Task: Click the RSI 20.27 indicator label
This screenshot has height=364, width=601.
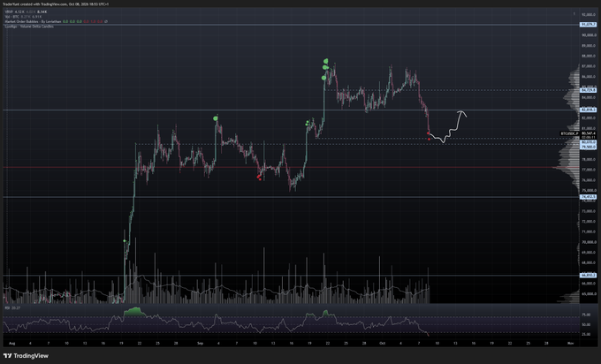Action: pyautogui.click(x=12, y=307)
